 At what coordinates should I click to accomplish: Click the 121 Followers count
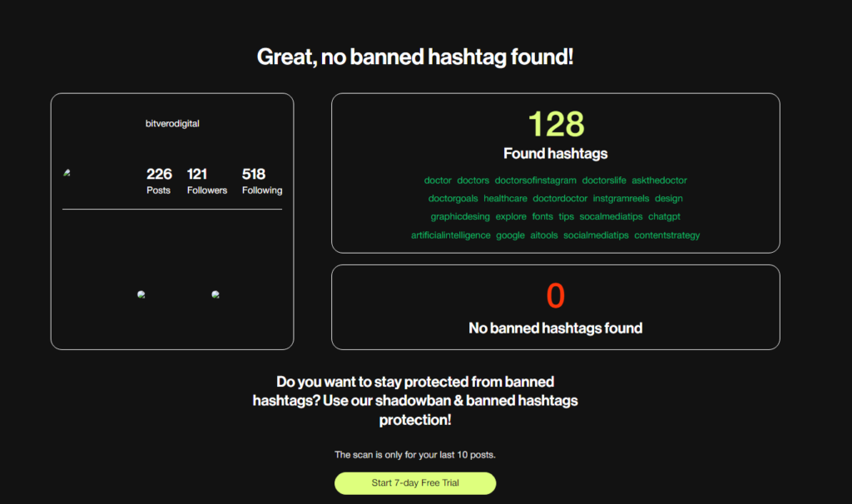click(207, 180)
